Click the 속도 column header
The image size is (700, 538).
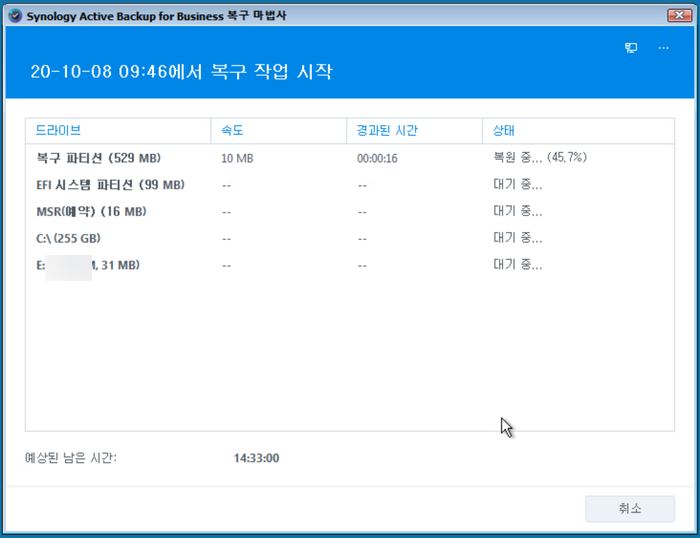(279, 131)
